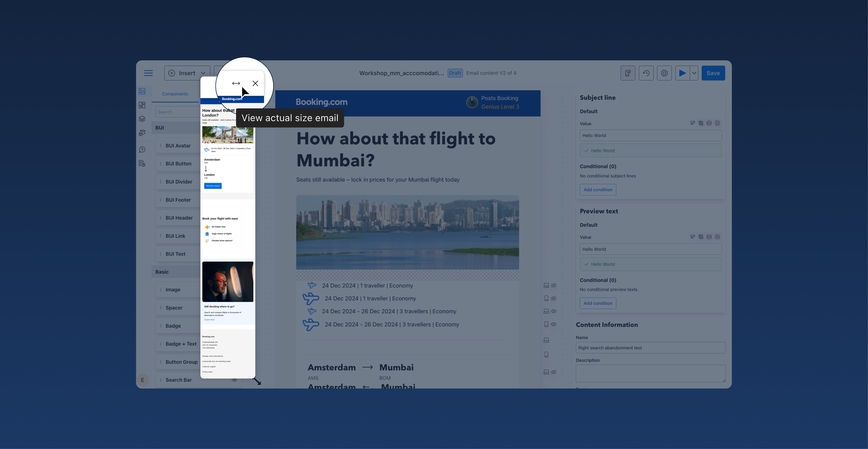
Task: Switch to the Components tab
Action: tap(175, 94)
